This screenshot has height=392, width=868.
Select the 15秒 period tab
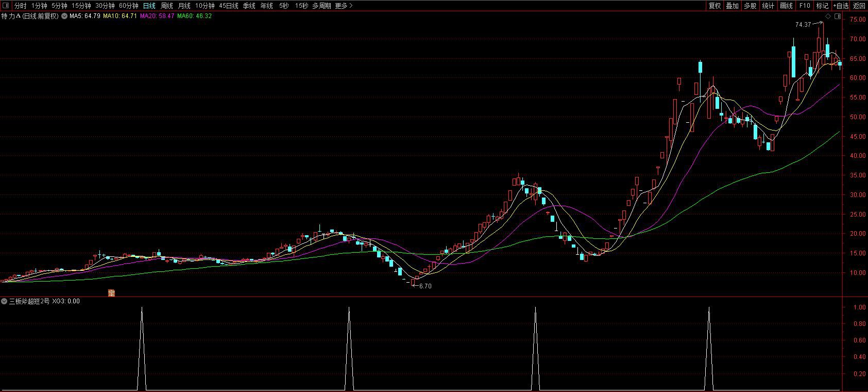pyautogui.click(x=302, y=6)
